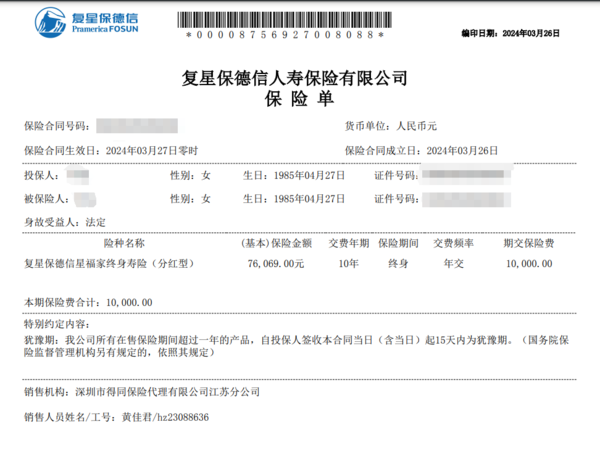Click the 保险合同号码 label
Screen dimensions: 600x467
(57, 126)
